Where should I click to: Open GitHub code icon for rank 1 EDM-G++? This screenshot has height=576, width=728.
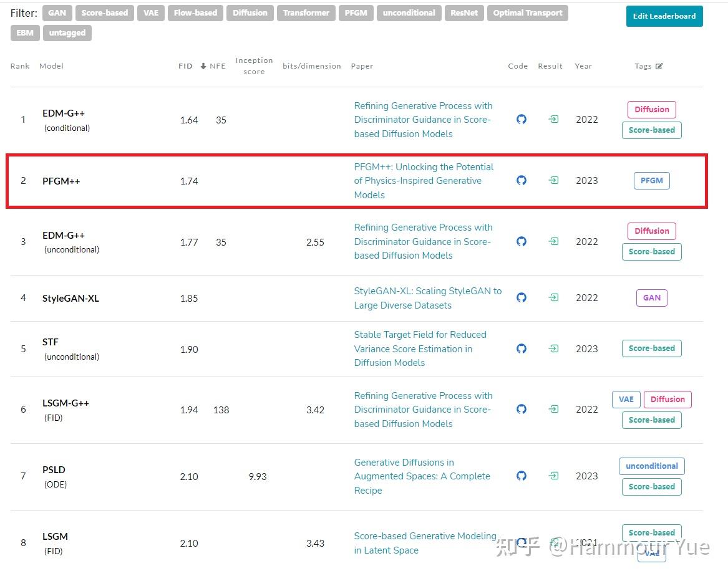[x=522, y=120]
